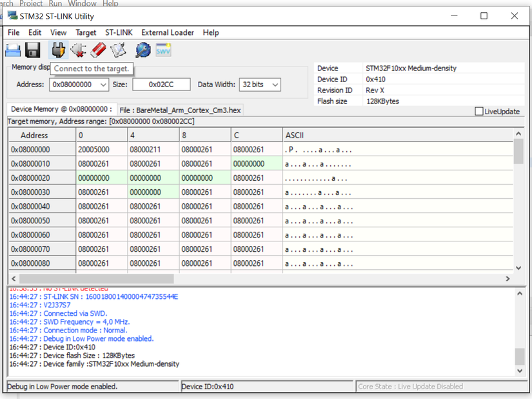Click the Size input field 0x02CC

pyautogui.click(x=161, y=85)
